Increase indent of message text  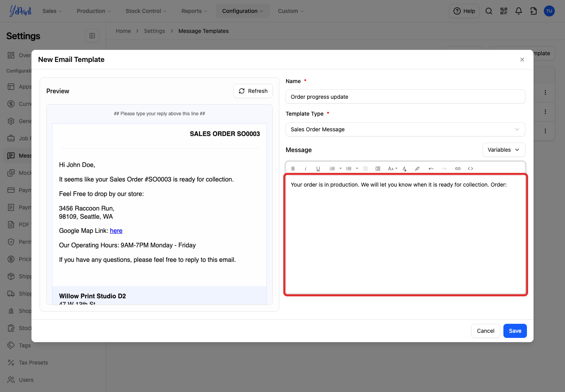coord(378,169)
